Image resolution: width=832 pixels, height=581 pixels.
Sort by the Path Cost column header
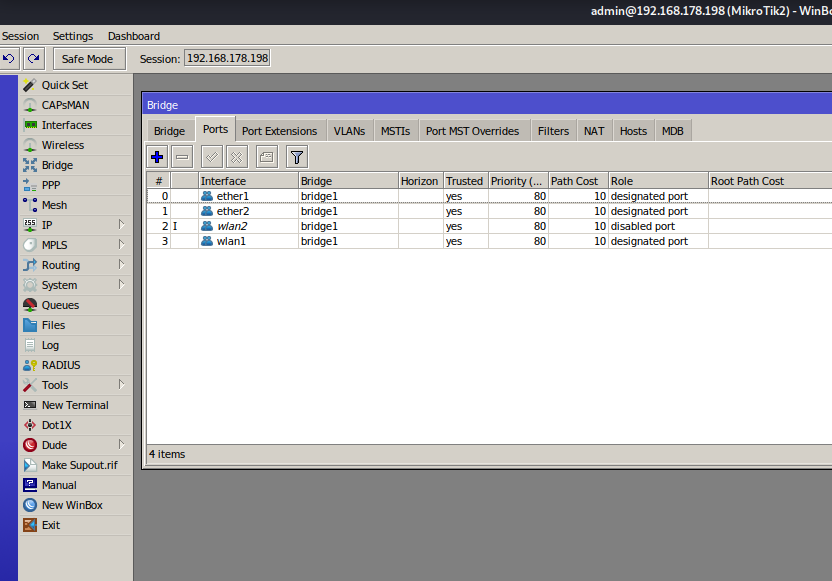578,181
